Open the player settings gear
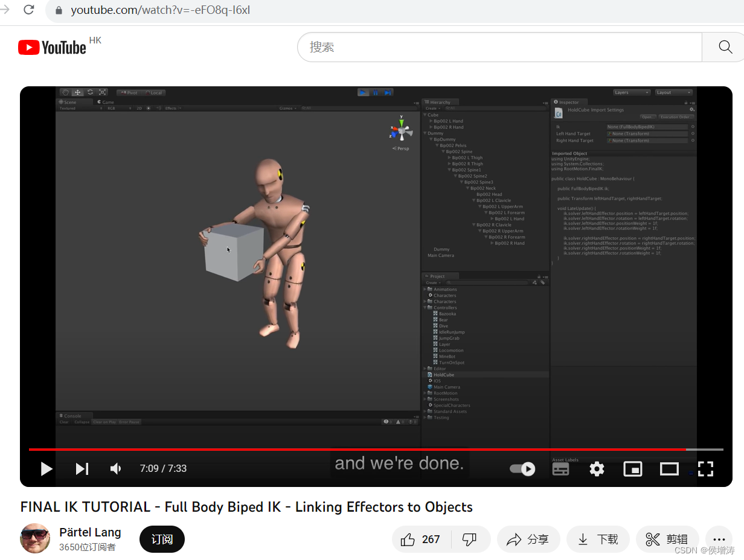 597,468
